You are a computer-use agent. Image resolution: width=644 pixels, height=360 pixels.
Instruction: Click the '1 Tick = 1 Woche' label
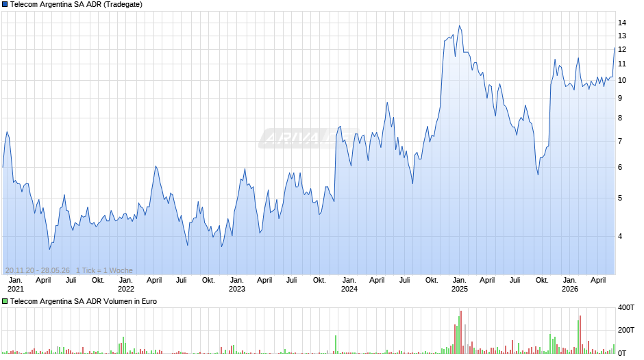[x=104, y=270]
